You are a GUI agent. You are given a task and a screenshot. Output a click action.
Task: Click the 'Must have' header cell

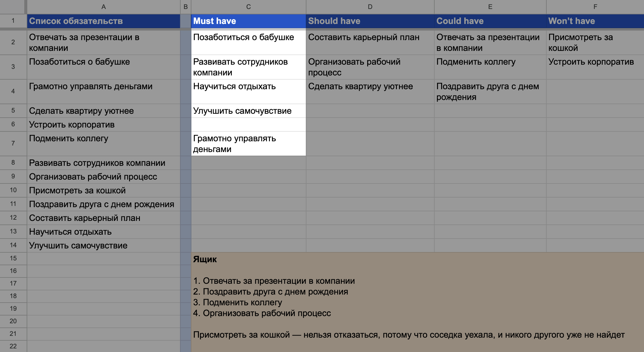pos(249,21)
